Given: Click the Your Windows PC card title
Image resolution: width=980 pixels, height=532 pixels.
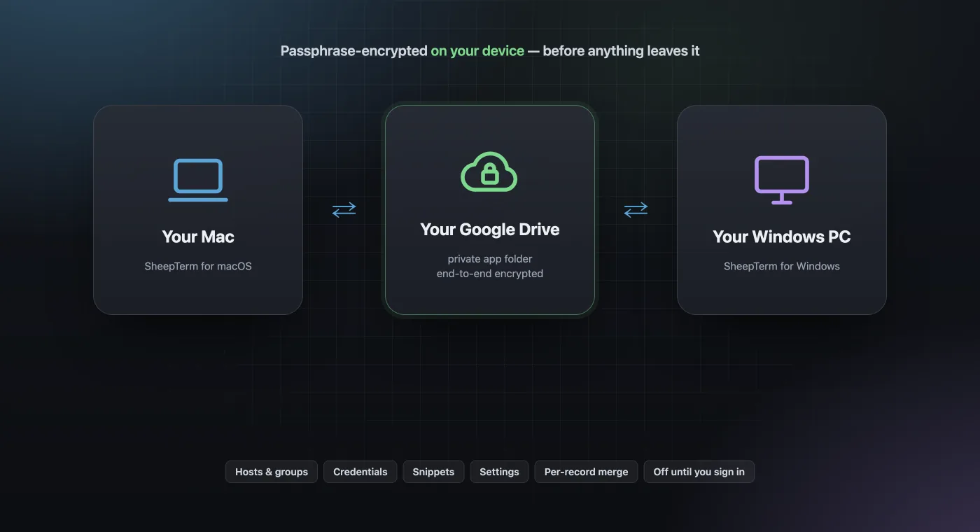Looking at the screenshot, I should click(782, 237).
